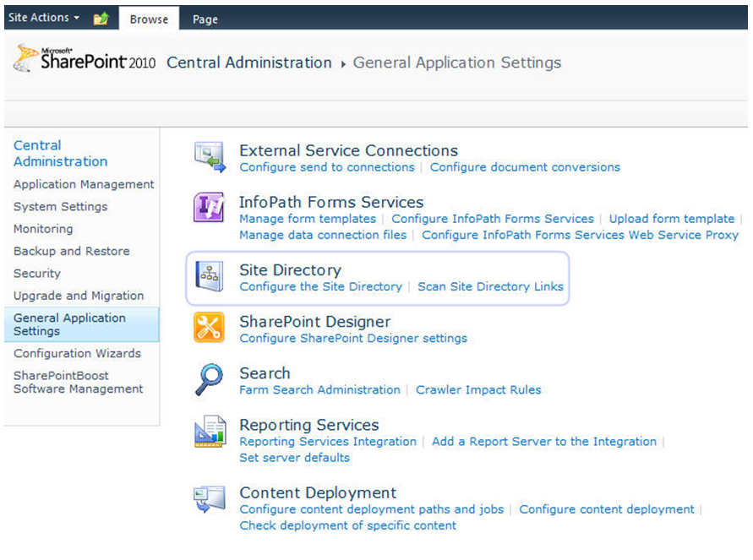Click Configure the Site Directory link
The height and width of the screenshot is (560, 753).
(x=321, y=286)
